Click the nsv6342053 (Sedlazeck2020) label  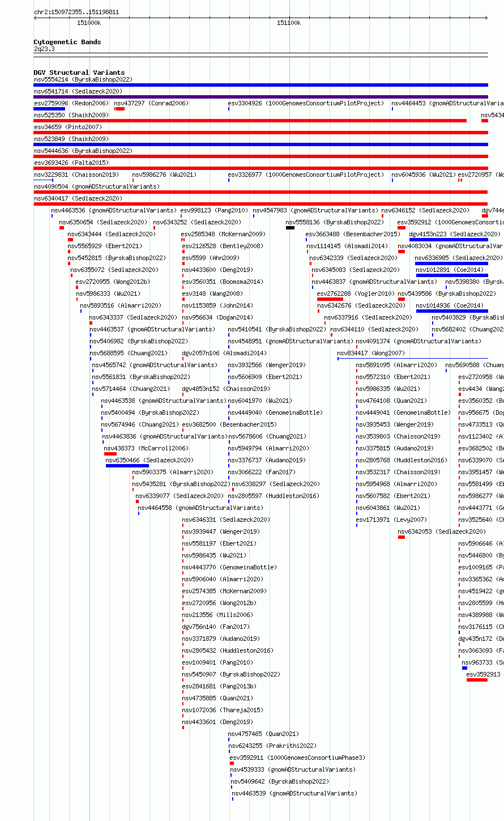[x=442, y=532]
